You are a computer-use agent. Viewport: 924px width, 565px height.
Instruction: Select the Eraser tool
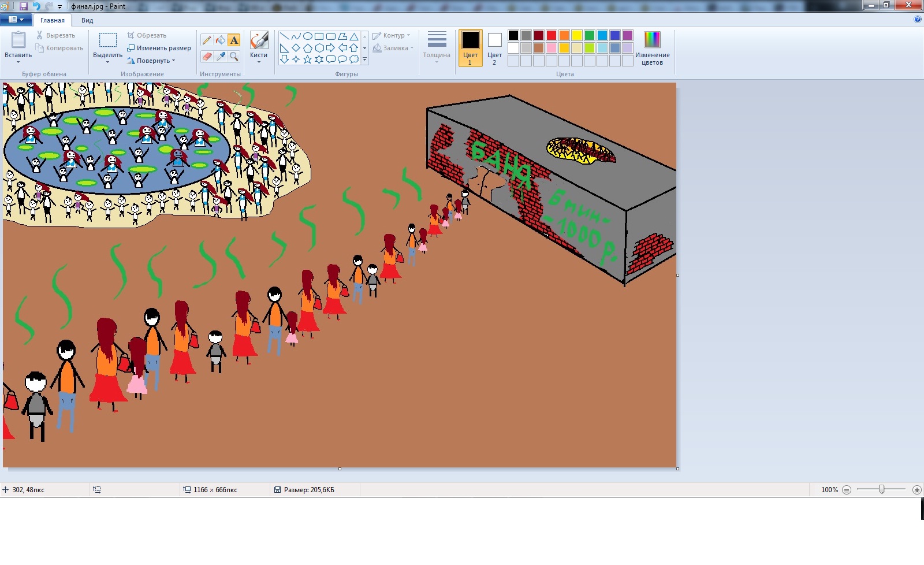click(x=207, y=56)
